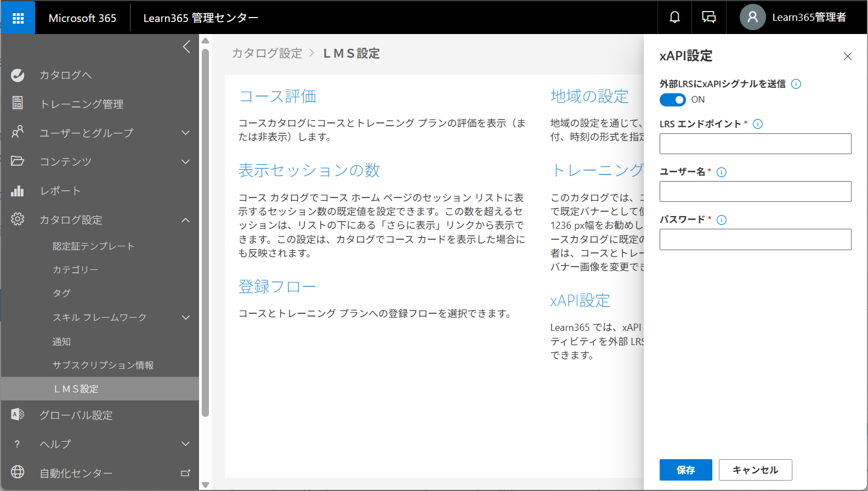Image resolution: width=868 pixels, height=491 pixels.
Task: Open サブスクリプション情報 in the sidebar
Action: pos(103,365)
